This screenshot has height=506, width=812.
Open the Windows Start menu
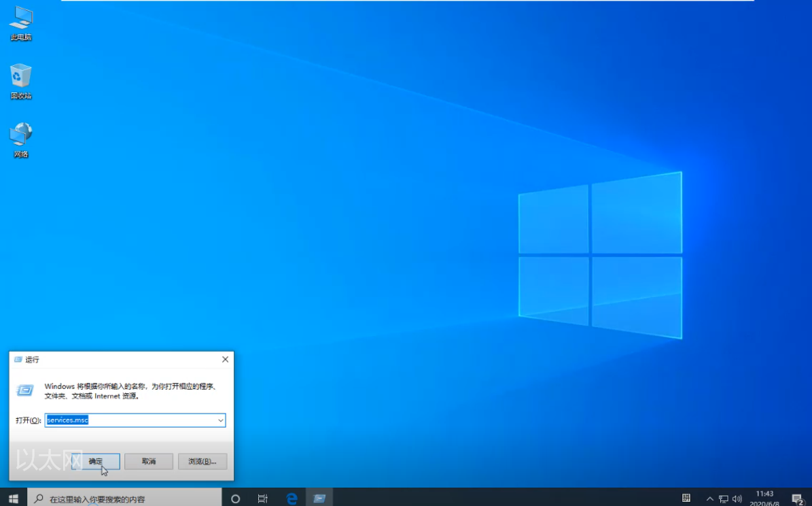[x=14, y=499]
